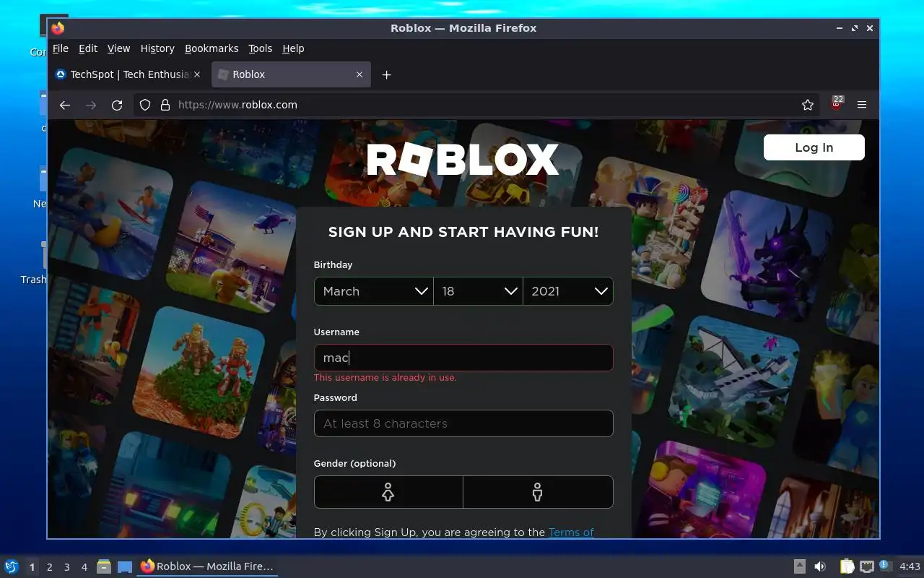The image size is (924, 578).
Task: Follow the Terms of Use link
Action: click(x=571, y=532)
